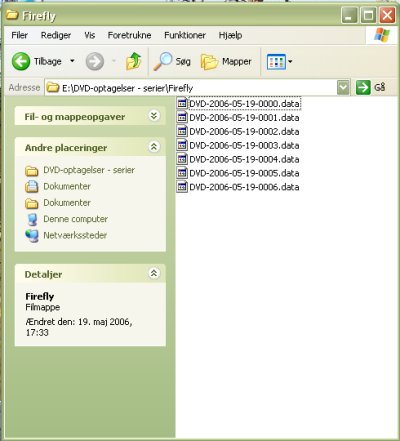The width and height of the screenshot is (400, 441).
Task: Collapse the Detaljer panel
Action: (154, 273)
